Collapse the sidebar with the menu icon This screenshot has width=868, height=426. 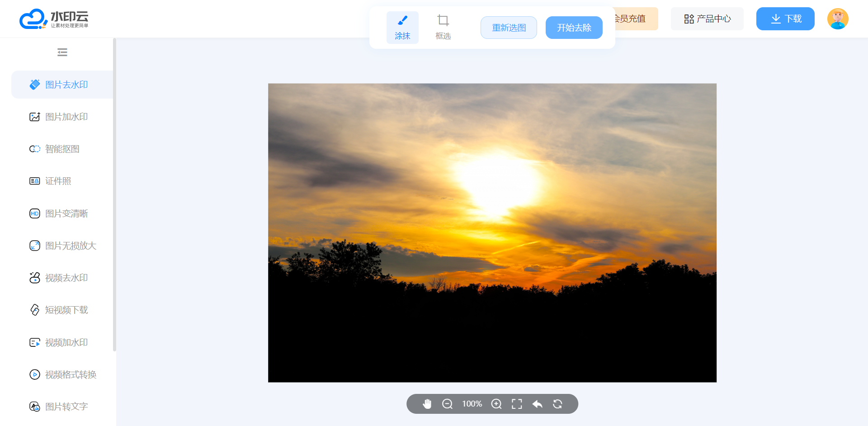(x=62, y=52)
